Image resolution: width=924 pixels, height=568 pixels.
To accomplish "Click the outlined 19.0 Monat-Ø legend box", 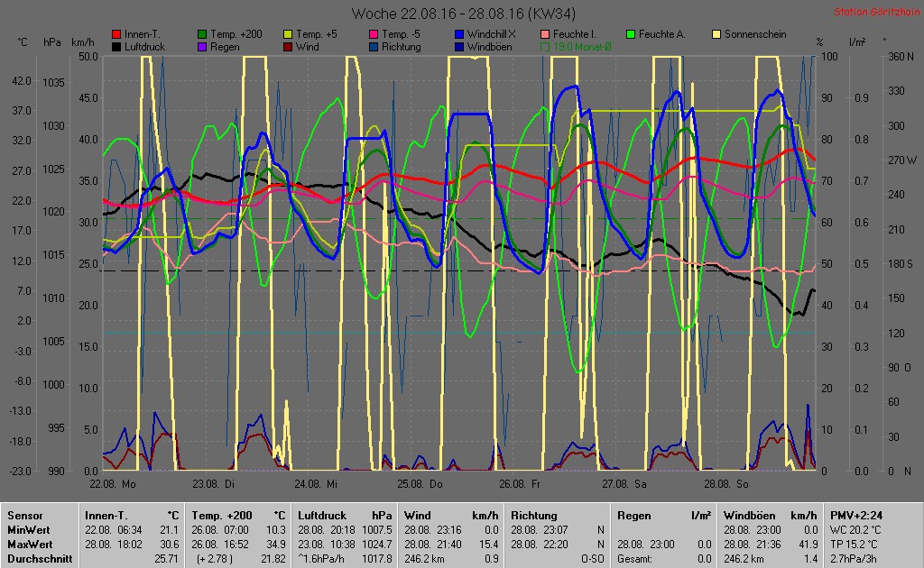I will (x=545, y=47).
